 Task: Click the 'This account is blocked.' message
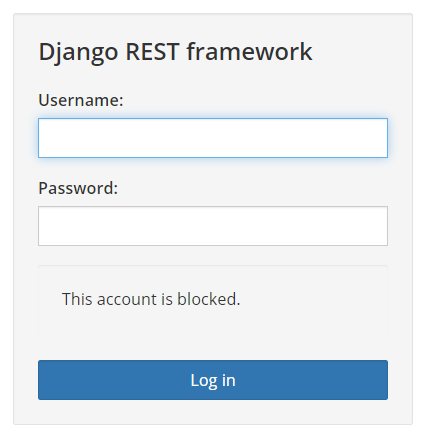[x=151, y=299]
